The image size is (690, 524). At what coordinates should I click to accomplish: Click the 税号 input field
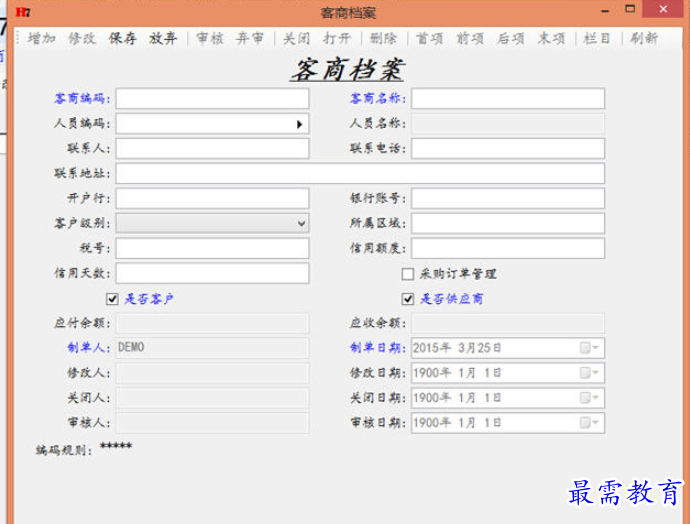(212, 249)
